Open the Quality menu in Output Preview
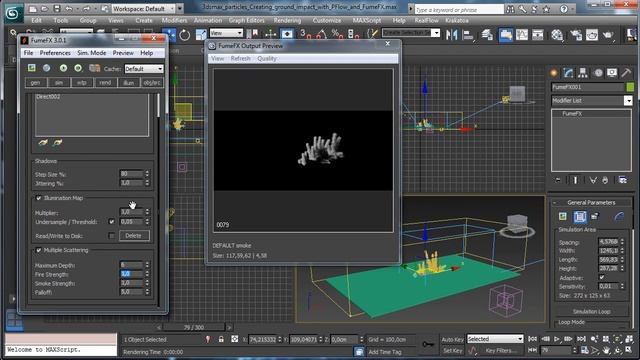The image size is (640, 360). [267, 59]
